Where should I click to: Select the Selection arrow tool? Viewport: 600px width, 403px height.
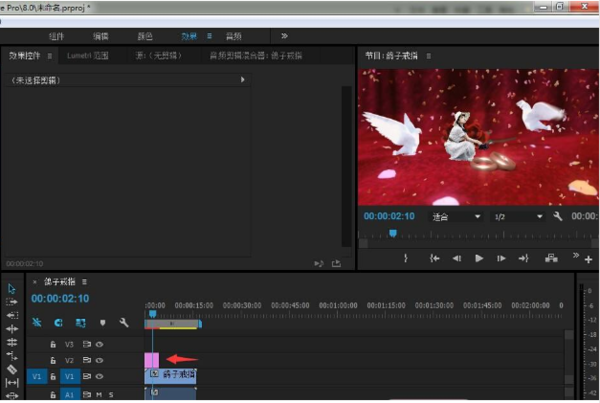coord(12,288)
